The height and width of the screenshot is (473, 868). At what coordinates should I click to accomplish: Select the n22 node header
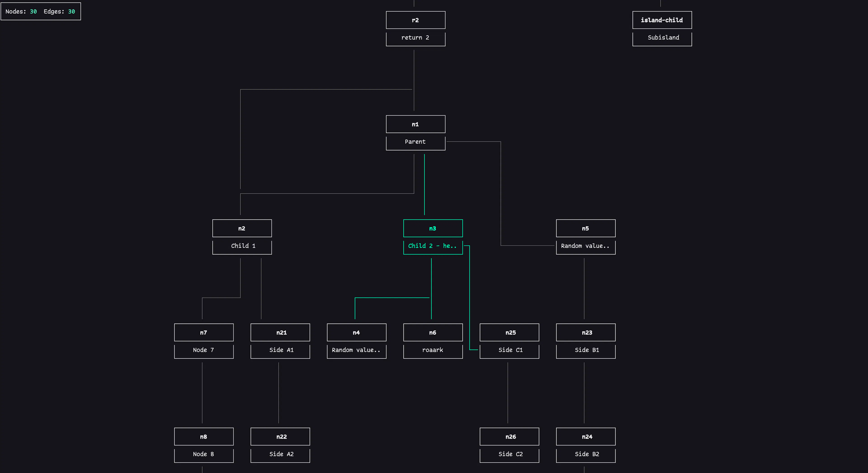[280, 437]
